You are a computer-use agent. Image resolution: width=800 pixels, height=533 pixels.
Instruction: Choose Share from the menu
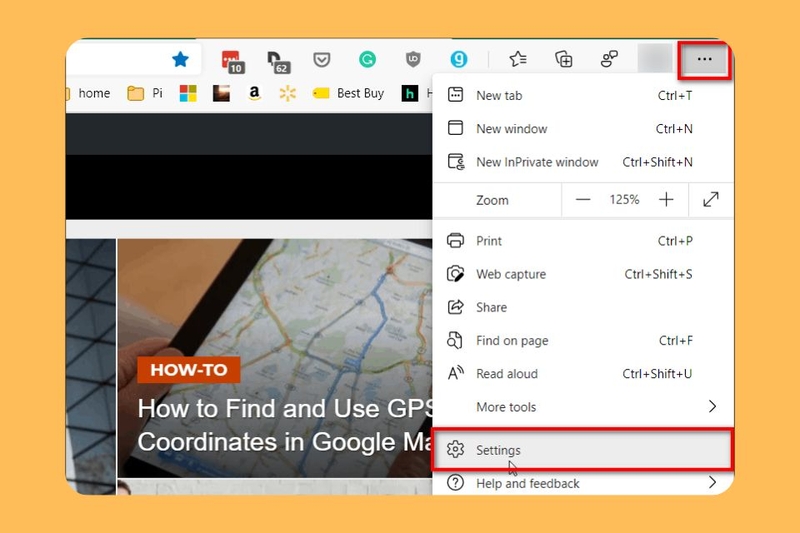[583, 307]
